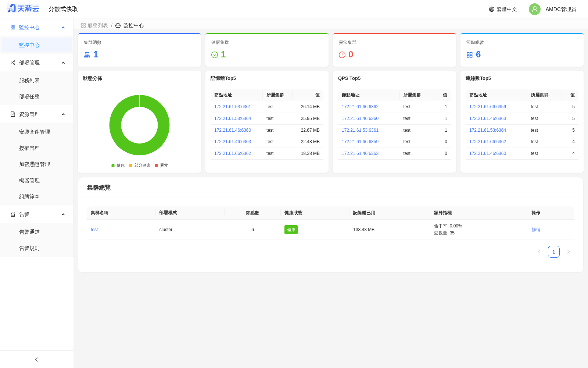Click the green user avatar icon

pyautogui.click(x=535, y=9)
